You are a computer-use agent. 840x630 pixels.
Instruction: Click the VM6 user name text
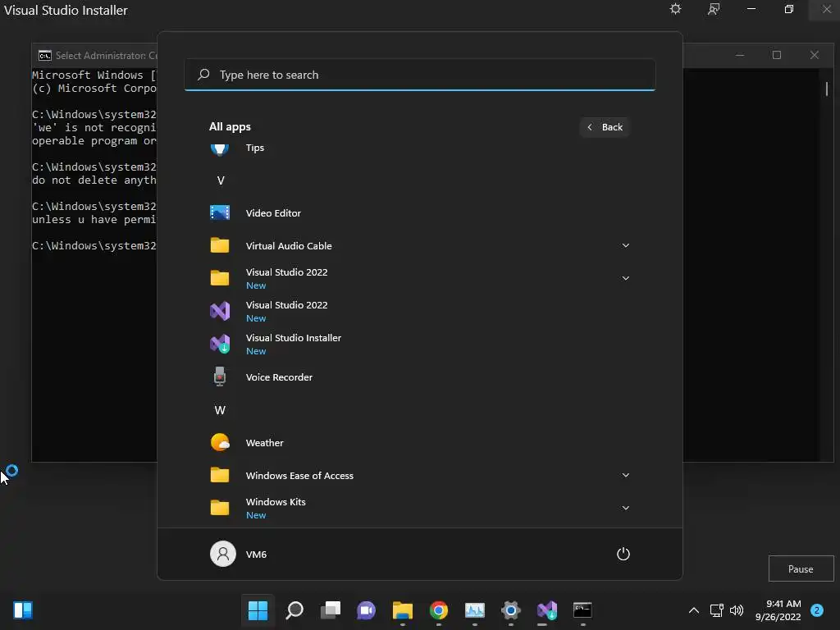256,555
